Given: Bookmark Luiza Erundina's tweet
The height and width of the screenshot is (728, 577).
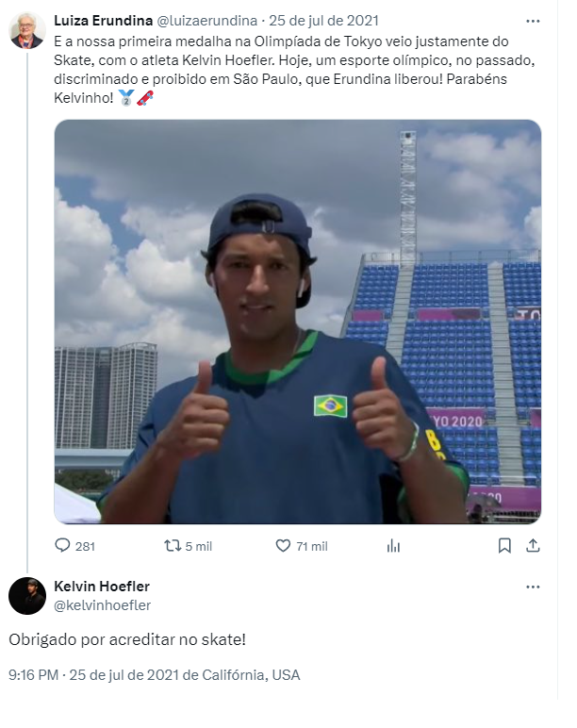Looking at the screenshot, I should 504,545.
